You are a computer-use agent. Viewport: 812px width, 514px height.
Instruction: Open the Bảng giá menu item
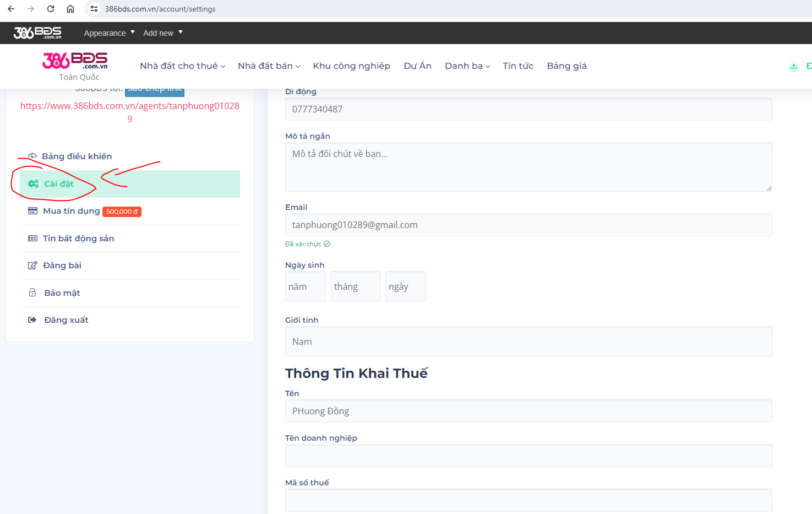click(x=566, y=66)
